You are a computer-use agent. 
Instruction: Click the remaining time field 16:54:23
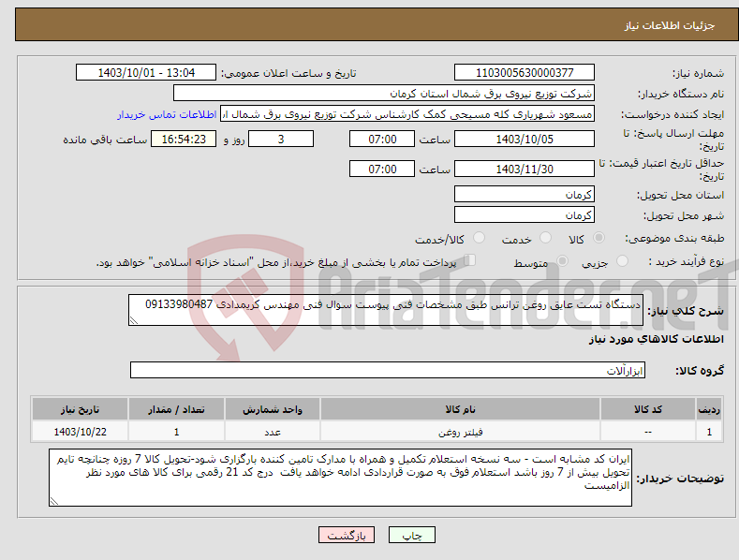coord(184,139)
